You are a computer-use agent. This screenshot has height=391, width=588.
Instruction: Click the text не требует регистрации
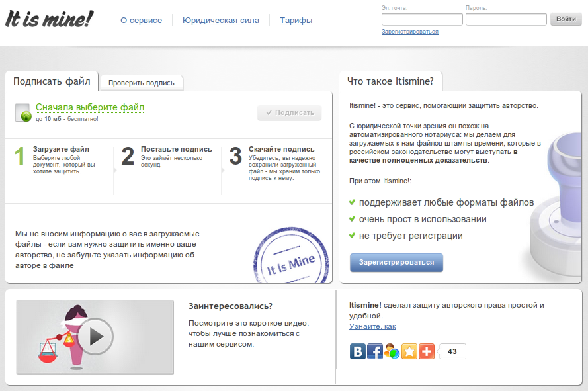411,236
